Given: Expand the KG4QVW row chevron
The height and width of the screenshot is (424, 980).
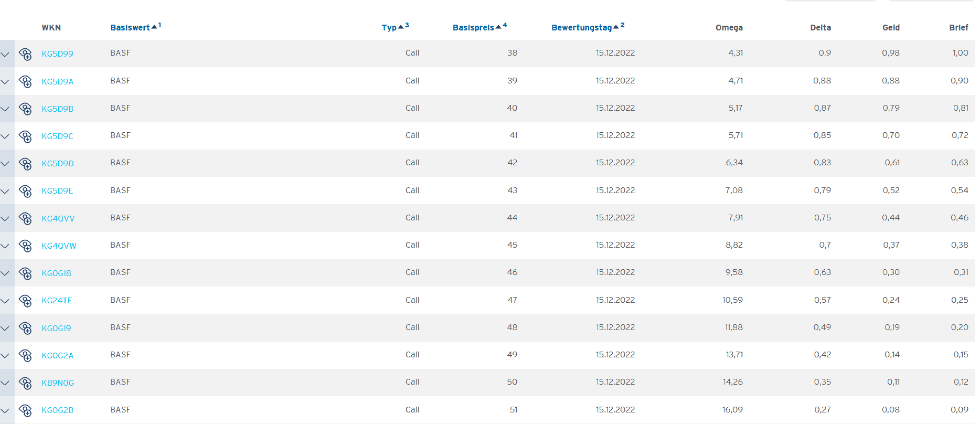Looking at the screenshot, I should [x=5, y=246].
